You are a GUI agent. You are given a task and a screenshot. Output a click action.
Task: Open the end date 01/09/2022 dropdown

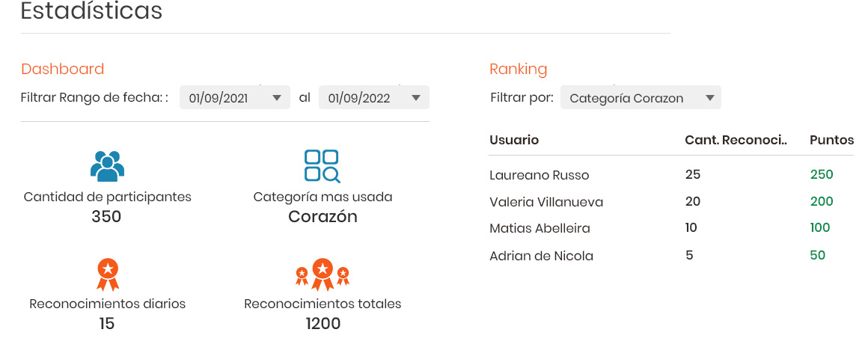click(x=373, y=98)
